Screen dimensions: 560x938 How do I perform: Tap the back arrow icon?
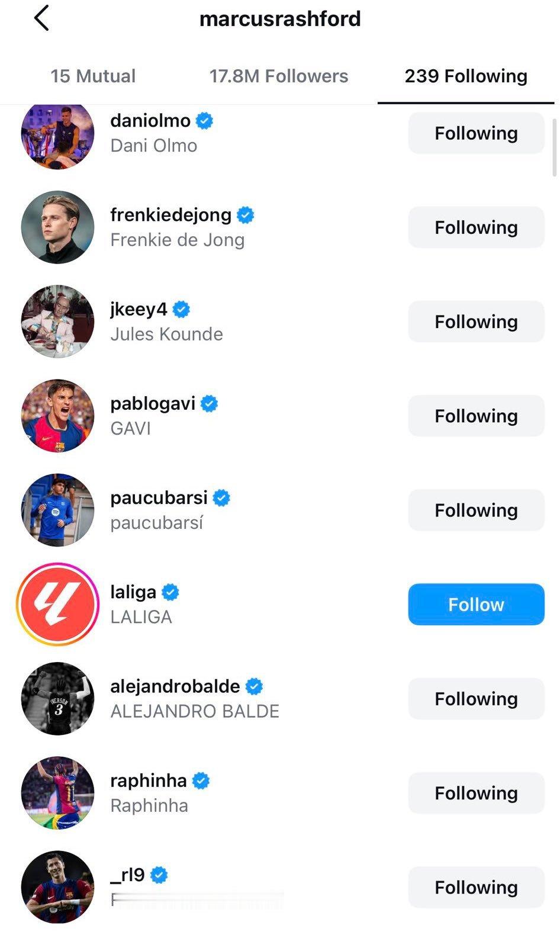click(41, 18)
